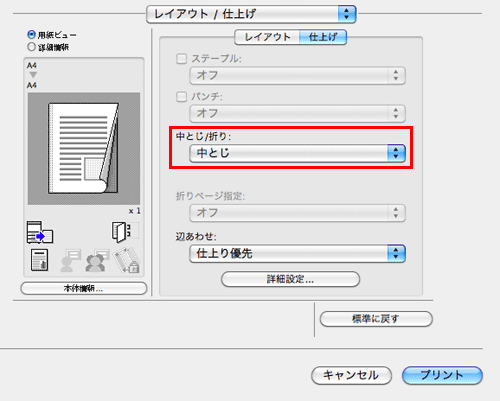Switch to the 仕上げ tab
This screenshot has width=500, height=401.
click(x=323, y=37)
